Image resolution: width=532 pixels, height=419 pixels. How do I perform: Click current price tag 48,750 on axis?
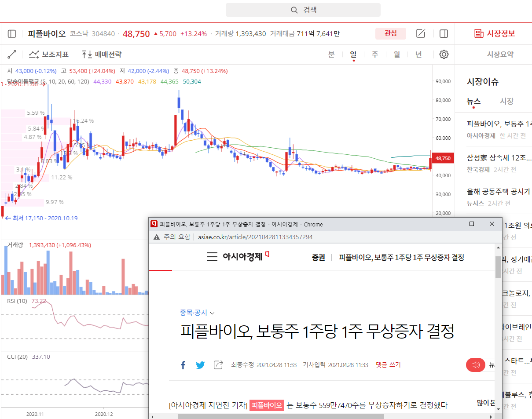(443, 158)
